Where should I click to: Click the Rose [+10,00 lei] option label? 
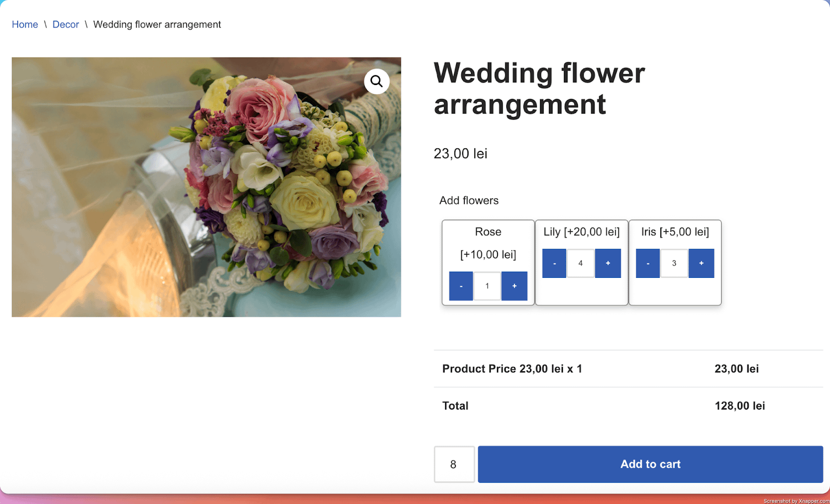488,243
